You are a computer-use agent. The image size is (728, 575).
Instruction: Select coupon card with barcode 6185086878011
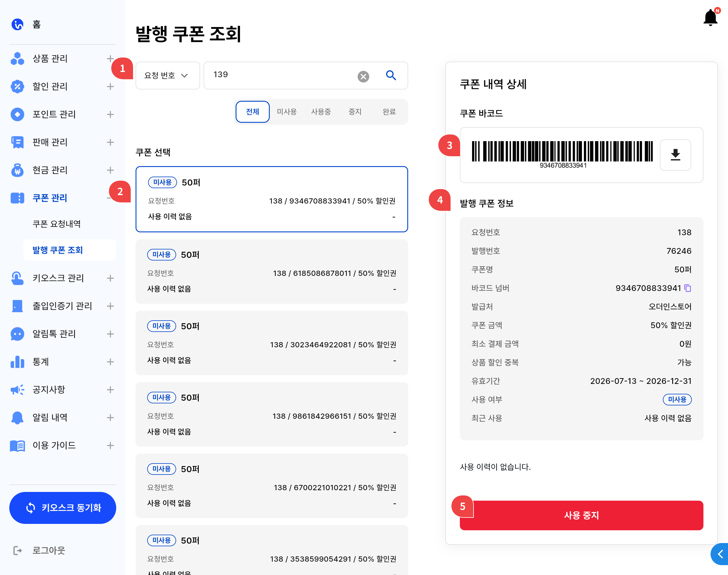coord(272,271)
